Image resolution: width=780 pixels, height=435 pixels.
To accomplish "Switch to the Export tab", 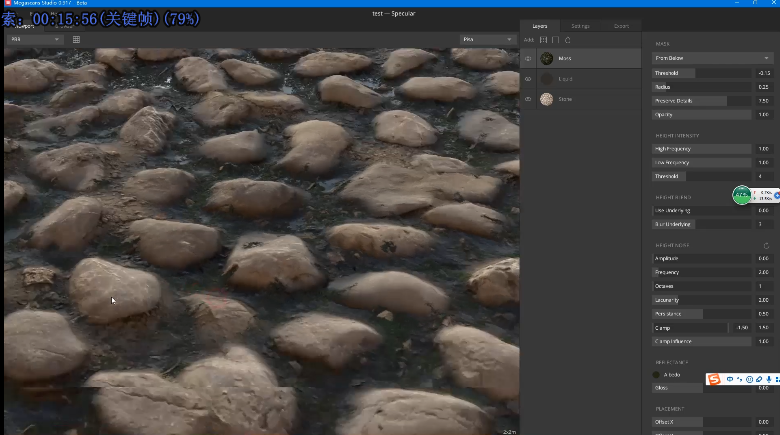I will 621,26.
